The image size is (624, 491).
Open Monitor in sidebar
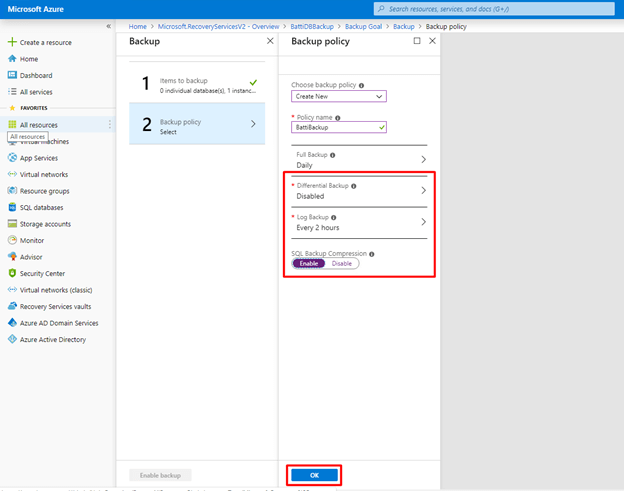coord(32,240)
